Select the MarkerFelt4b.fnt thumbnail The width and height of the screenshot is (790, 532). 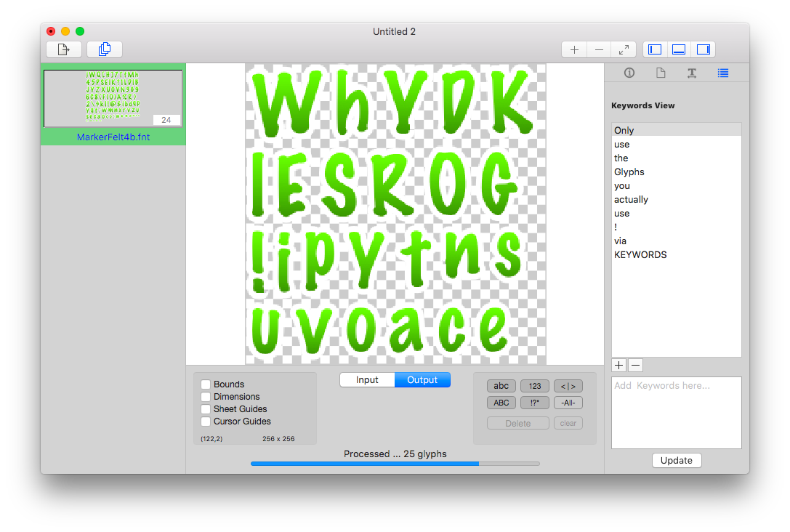click(113, 98)
